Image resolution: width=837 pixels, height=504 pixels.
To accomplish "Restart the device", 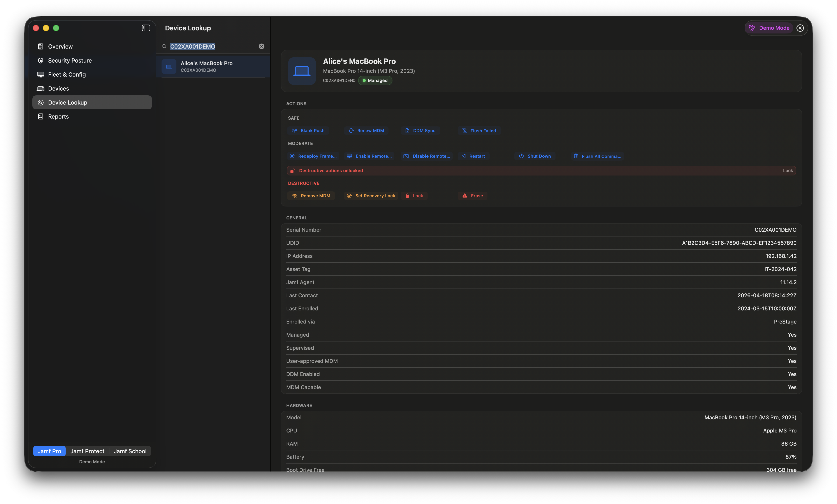I will pos(473,156).
